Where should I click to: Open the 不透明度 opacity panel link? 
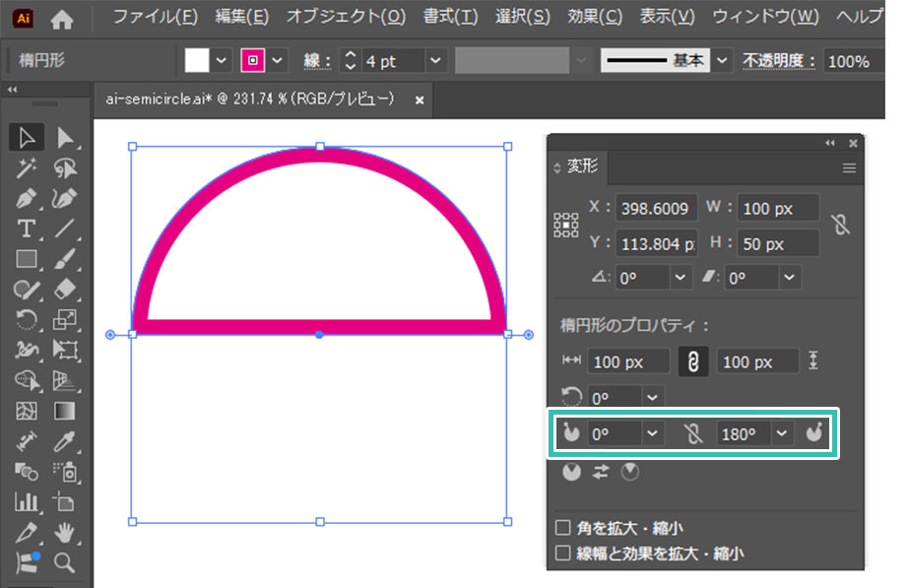779,61
